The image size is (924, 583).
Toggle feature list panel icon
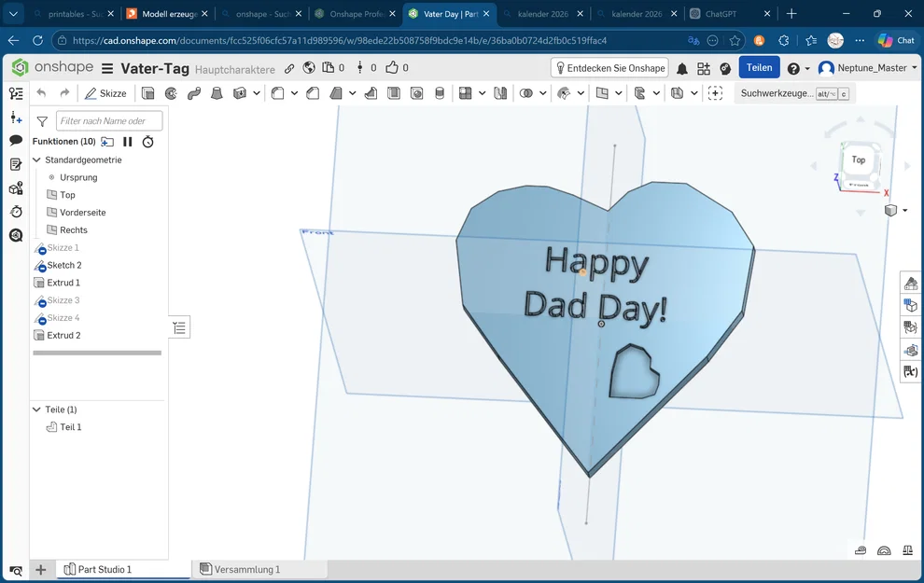click(16, 93)
